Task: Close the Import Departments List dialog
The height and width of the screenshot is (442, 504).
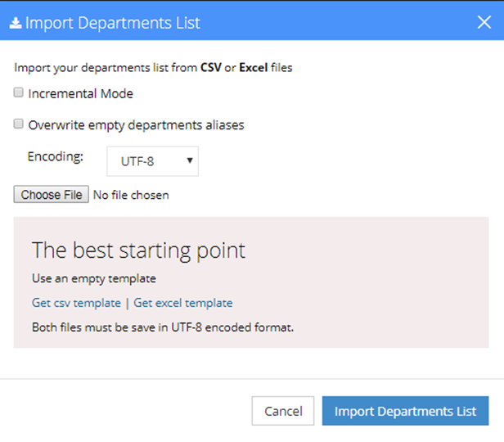Action: [484, 22]
